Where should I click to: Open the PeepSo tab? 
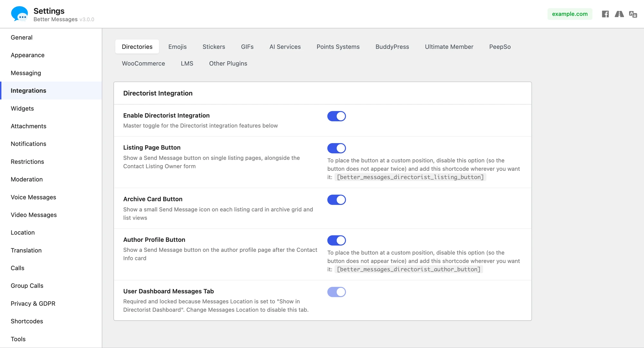point(500,47)
